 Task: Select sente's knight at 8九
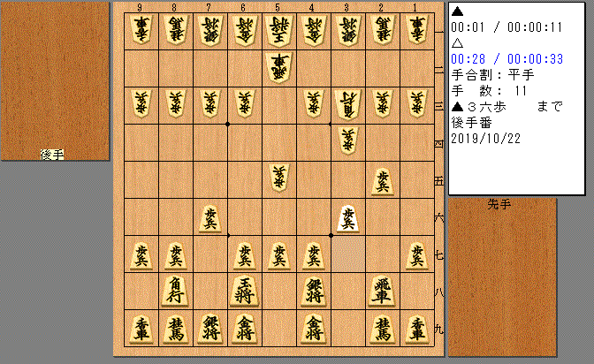(176, 330)
